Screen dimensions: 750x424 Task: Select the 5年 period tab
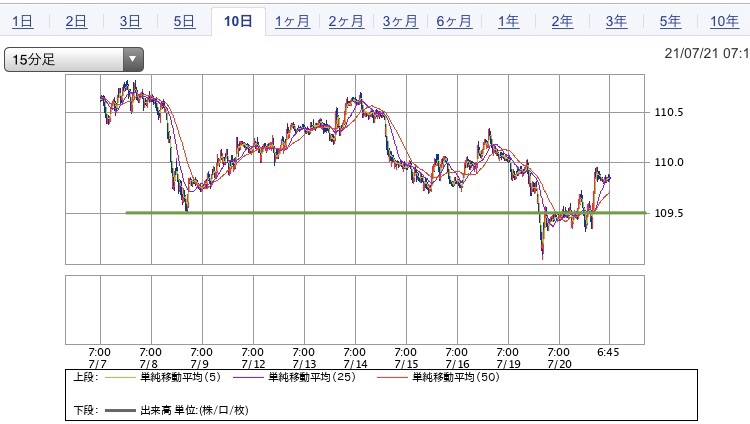click(670, 22)
